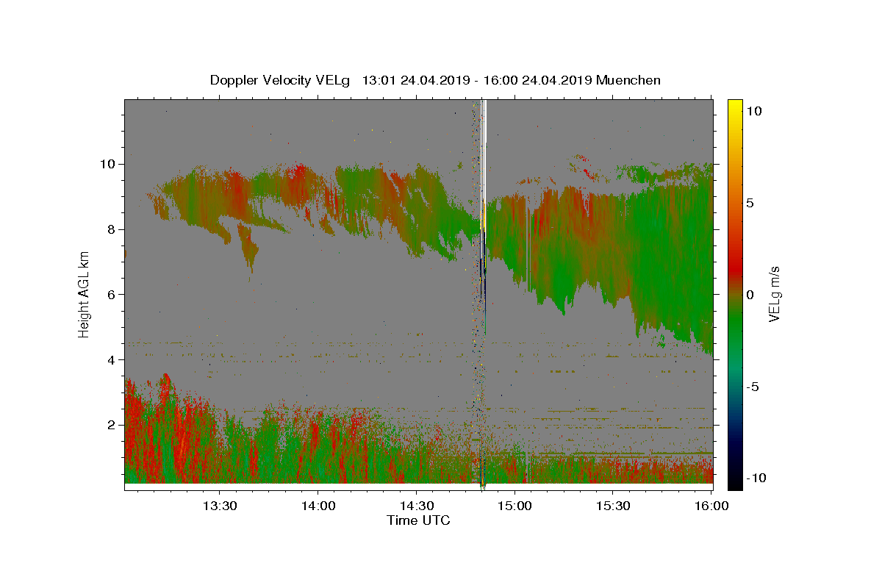882x588 pixels.
Task: Click the 13:30 time tick label
Action: pos(220,506)
